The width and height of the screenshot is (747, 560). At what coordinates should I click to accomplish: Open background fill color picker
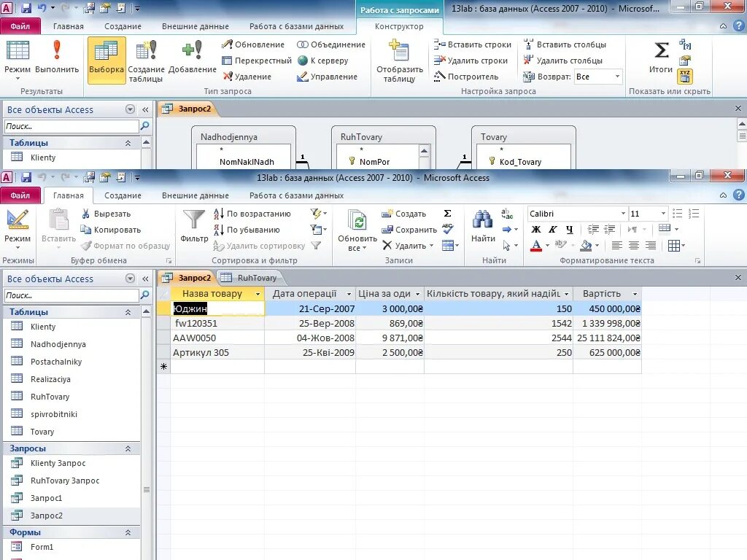tap(597, 245)
